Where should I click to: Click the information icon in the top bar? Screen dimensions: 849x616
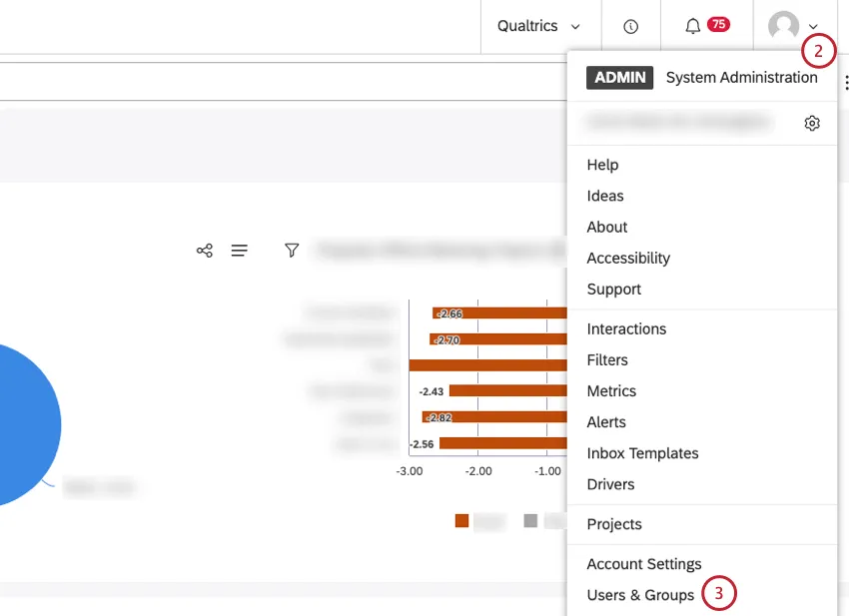(630, 25)
